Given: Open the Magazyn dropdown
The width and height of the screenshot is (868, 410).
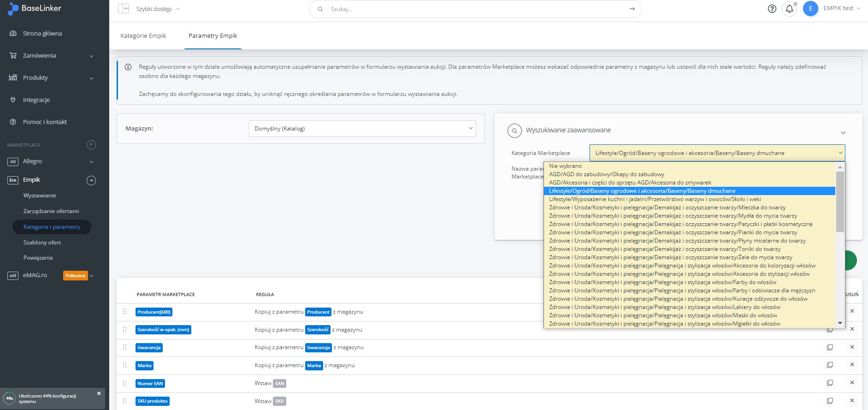Looking at the screenshot, I should (362, 129).
